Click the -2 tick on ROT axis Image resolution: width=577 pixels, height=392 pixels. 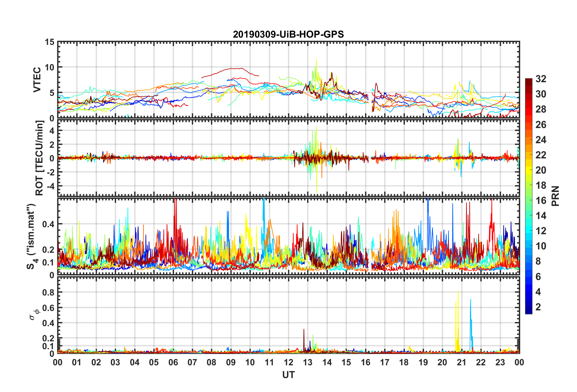[x=50, y=172]
